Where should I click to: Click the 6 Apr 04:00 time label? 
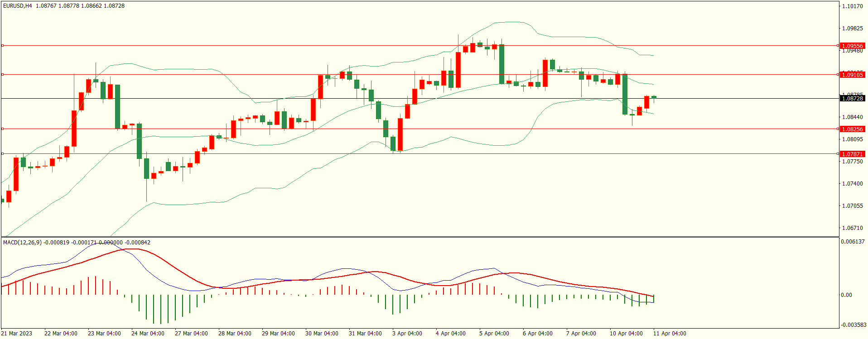pyautogui.click(x=538, y=334)
